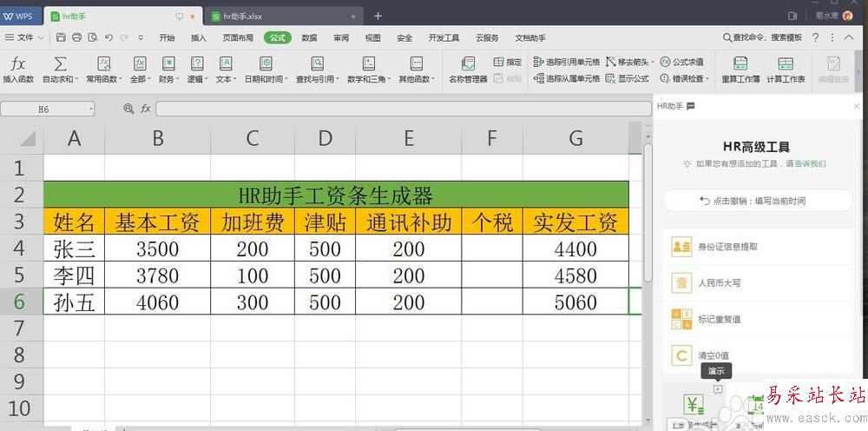Click Error Checking (错误检查)
The height and width of the screenshot is (431, 868).
(x=685, y=79)
